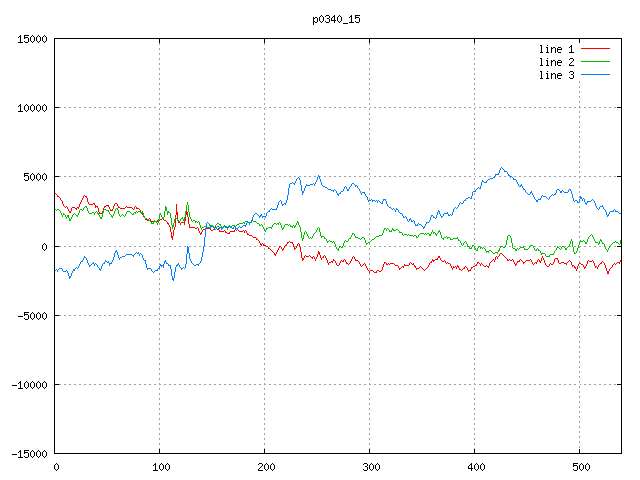This screenshot has width=640, height=480.
Task: Click the green line 2 legend sample
Action: tap(595, 62)
